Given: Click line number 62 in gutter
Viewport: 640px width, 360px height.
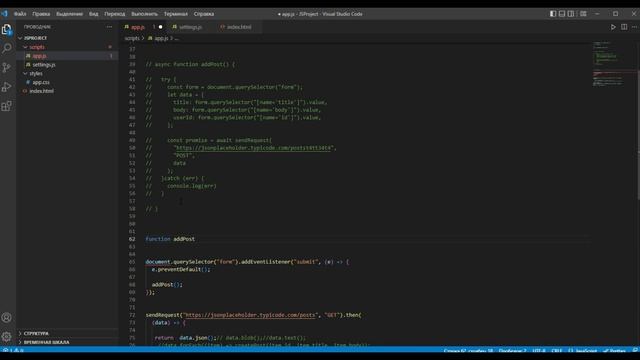Looking at the screenshot, I should point(132,239).
